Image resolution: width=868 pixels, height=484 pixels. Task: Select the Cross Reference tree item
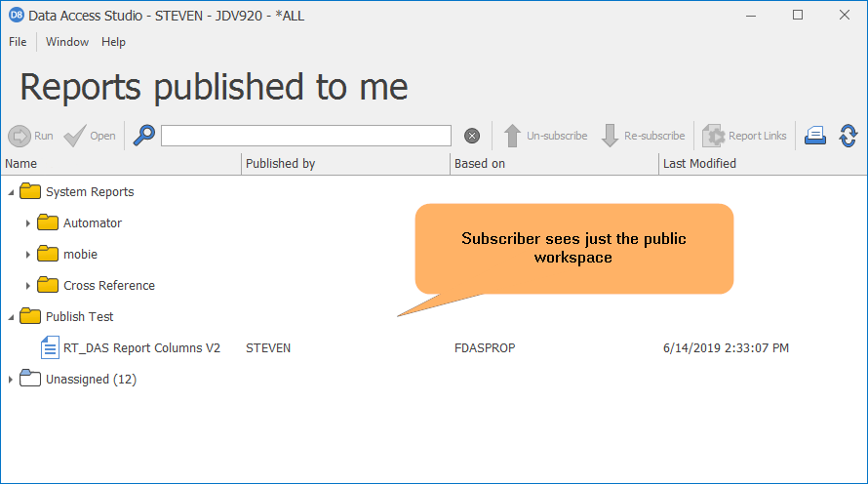coord(109,285)
